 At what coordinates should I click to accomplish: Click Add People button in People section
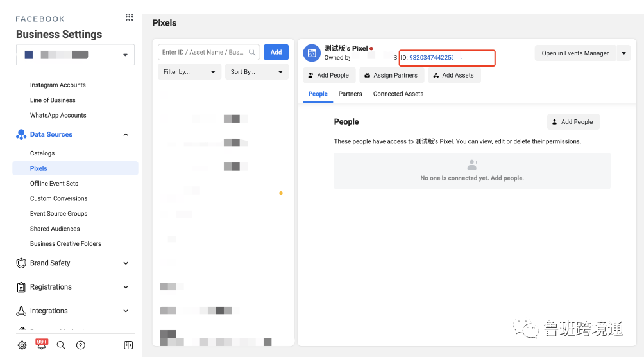573,122
